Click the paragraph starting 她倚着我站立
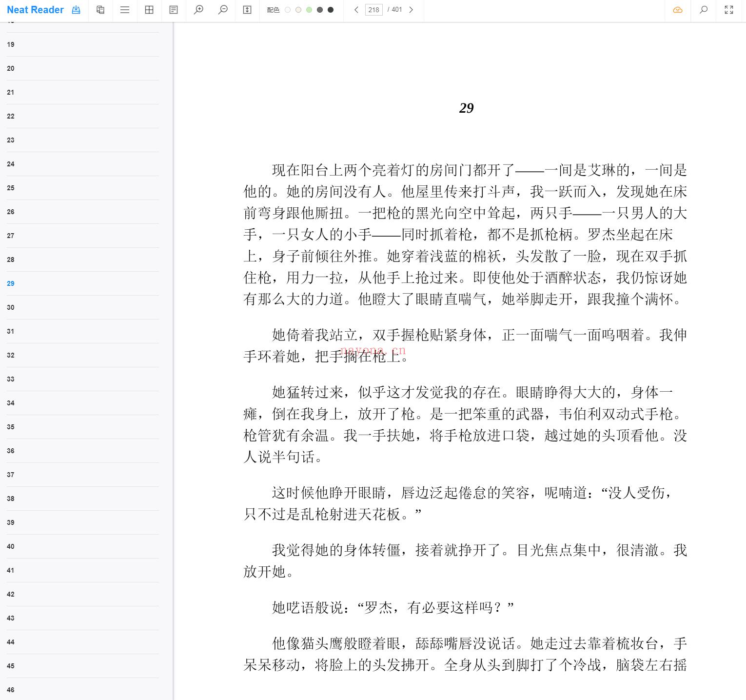 click(x=466, y=345)
